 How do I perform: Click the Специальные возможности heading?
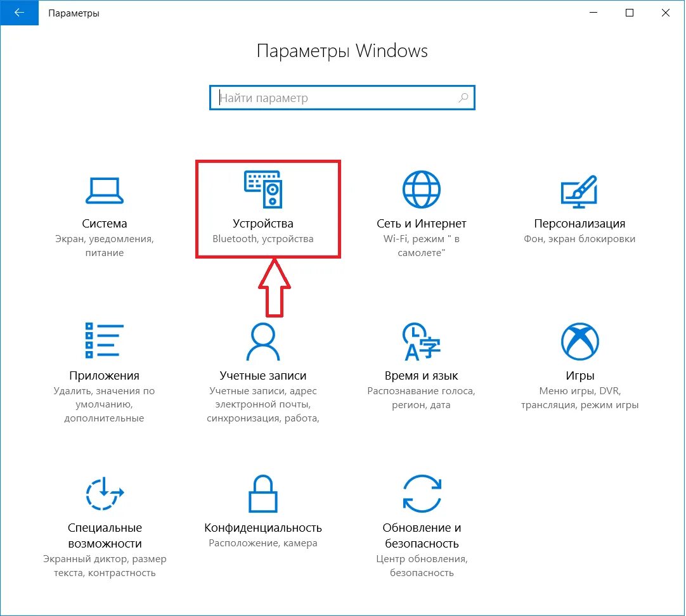point(105,536)
